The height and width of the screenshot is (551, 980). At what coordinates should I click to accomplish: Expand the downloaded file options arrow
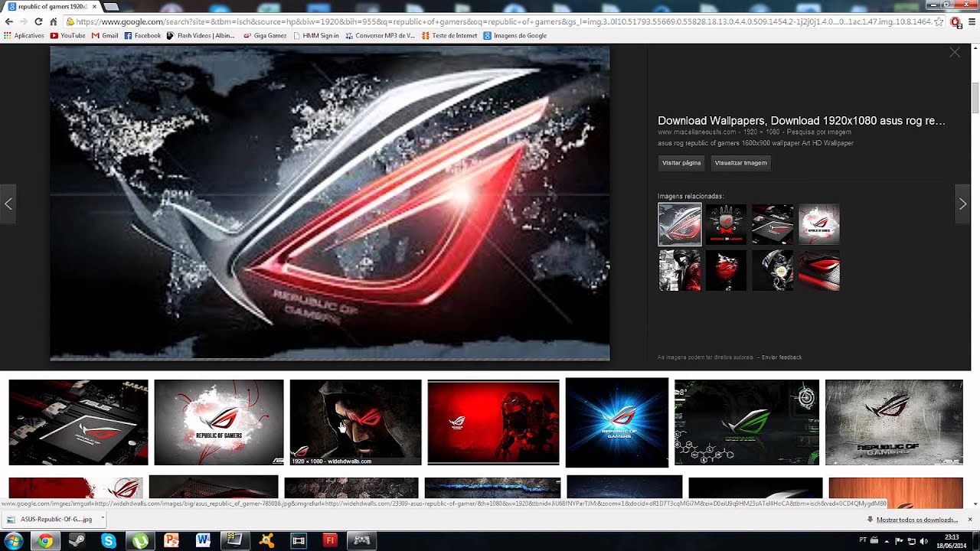tap(102, 520)
